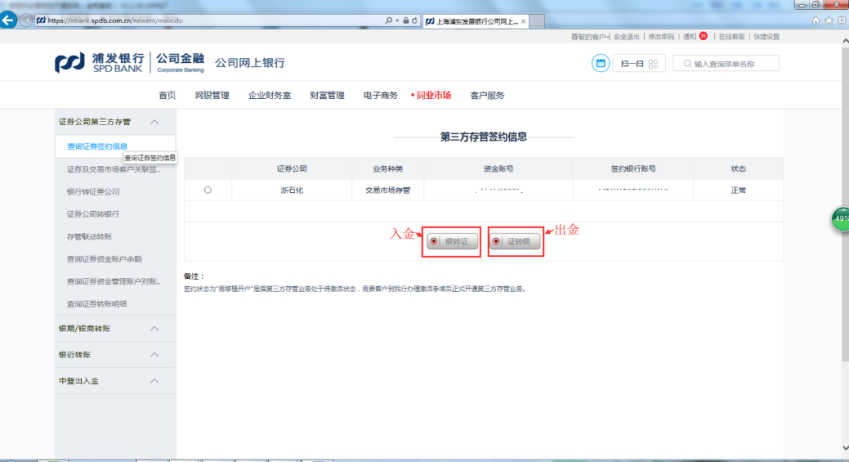This screenshot has height=462, width=849.
Task: Click the green floating circle on right edge
Action: click(840, 219)
